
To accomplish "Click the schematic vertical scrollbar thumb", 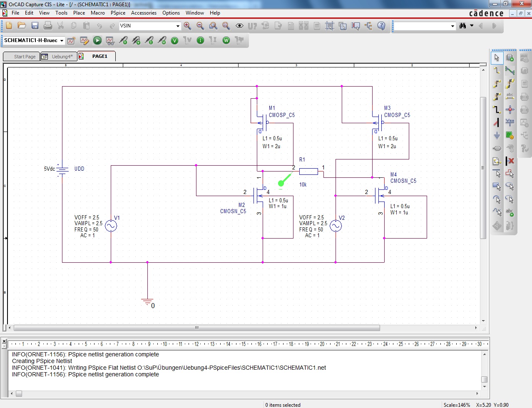I will click(483, 168).
